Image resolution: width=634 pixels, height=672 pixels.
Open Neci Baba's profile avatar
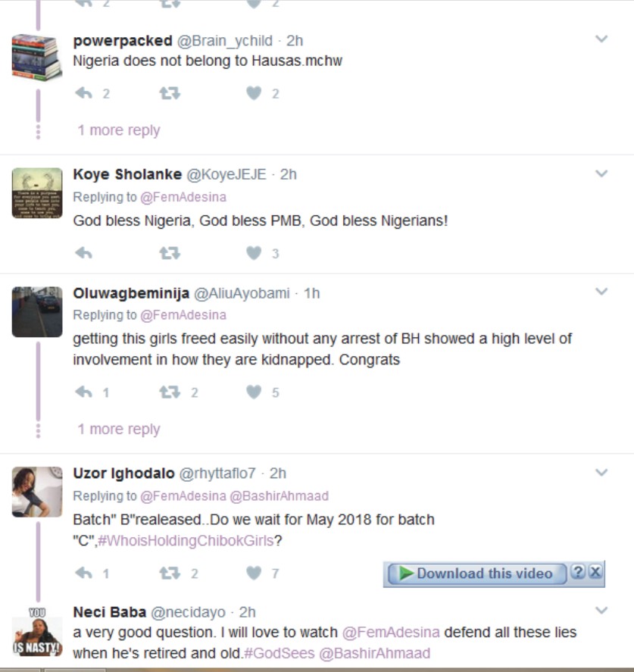[37, 631]
